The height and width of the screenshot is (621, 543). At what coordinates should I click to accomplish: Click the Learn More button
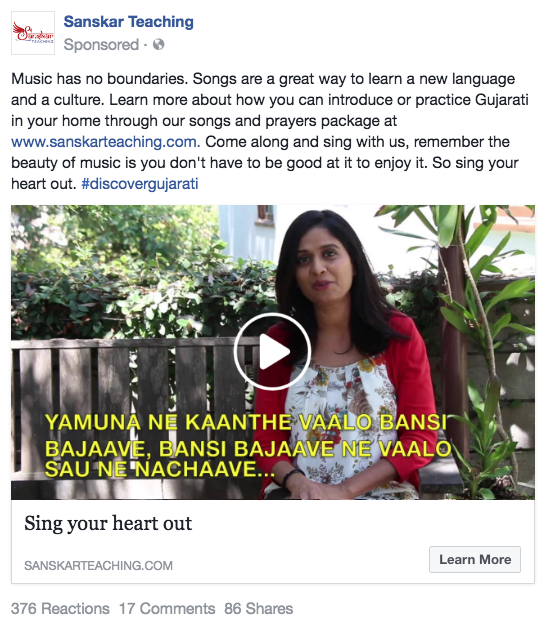click(x=475, y=559)
